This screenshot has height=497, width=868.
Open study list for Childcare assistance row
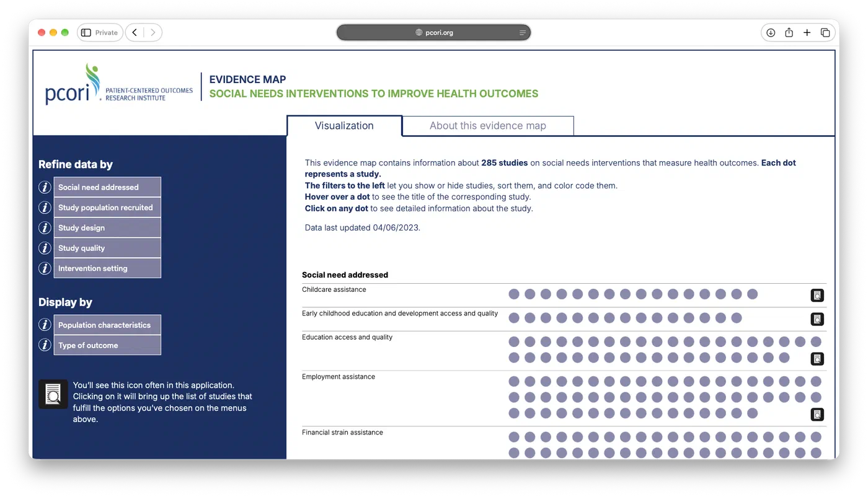pyautogui.click(x=817, y=296)
